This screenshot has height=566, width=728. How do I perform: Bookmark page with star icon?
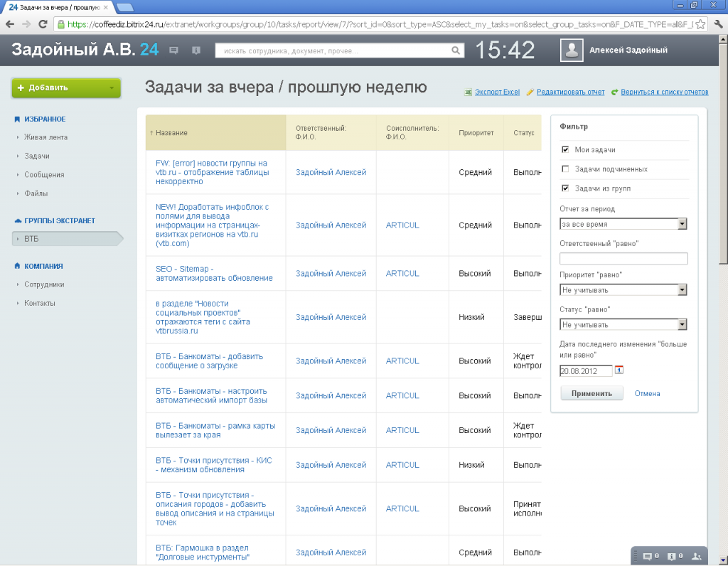[x=700, y=24]
